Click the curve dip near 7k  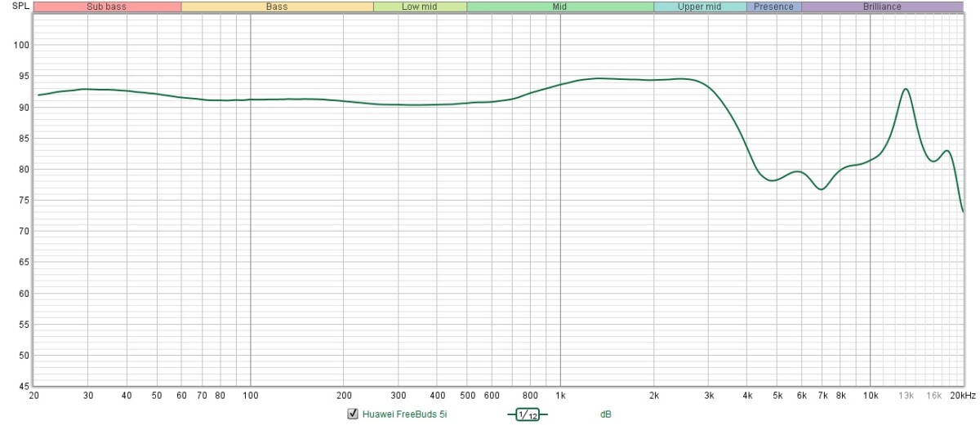click(x=822, y=189)
